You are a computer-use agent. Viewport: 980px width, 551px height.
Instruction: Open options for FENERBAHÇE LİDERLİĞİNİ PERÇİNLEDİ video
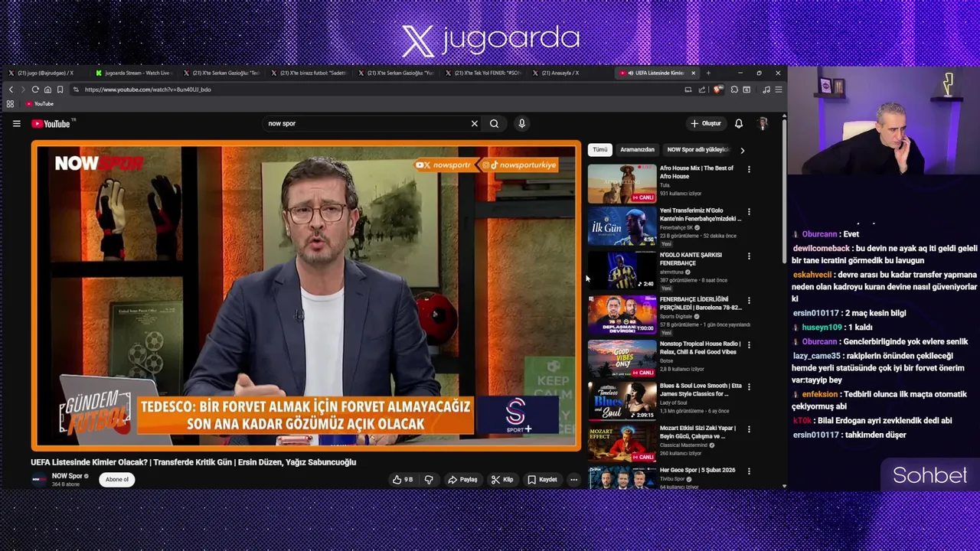click(x=749, y=300)
